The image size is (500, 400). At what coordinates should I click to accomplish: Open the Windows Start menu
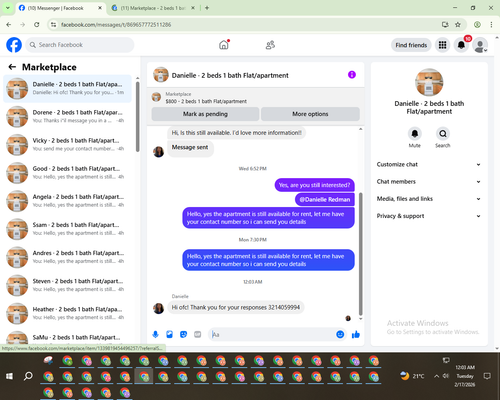click(9, 376)
